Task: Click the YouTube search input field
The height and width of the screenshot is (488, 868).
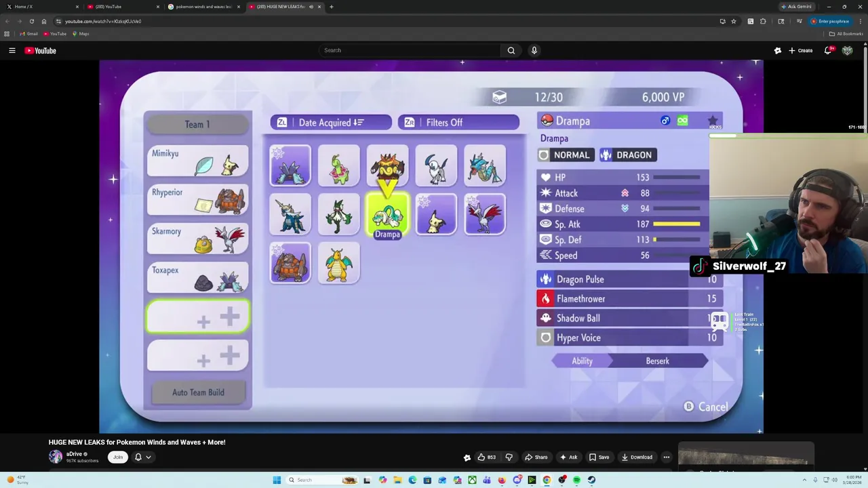Action: (x=410, y=50)
